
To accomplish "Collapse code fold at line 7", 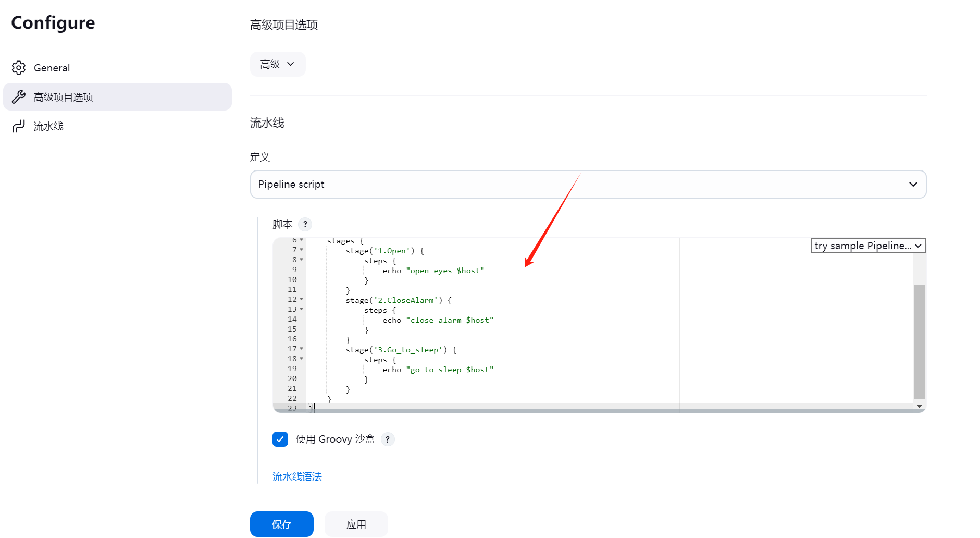I will coord(302,250).
